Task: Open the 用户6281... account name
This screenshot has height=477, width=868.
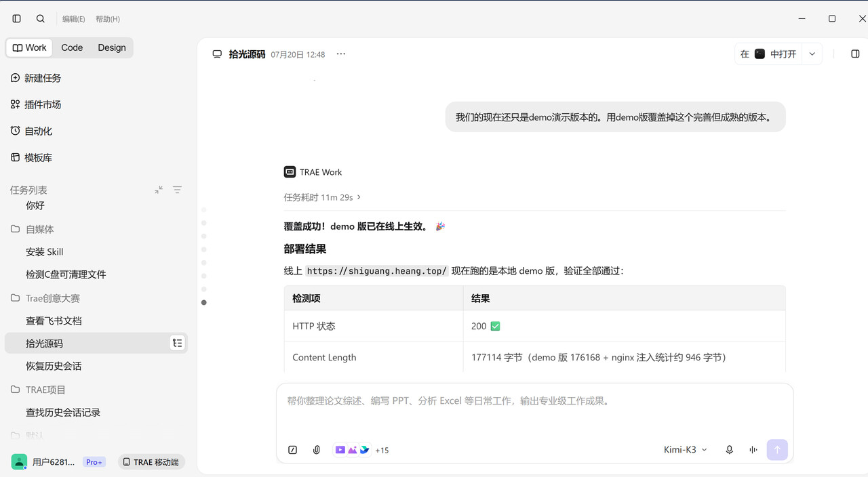Action: [x=54, y=462]
